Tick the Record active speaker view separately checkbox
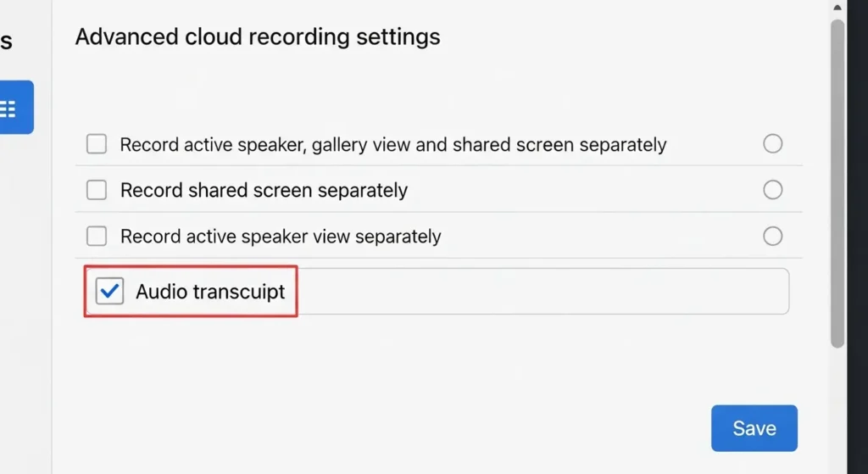868x474 pixels. [x=97, y=236]
